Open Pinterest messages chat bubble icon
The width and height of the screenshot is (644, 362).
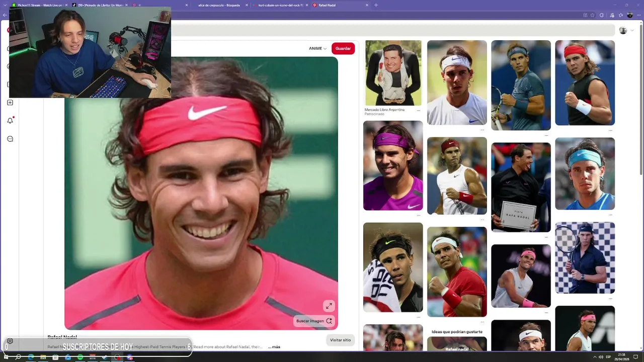[x=10, y=139]
